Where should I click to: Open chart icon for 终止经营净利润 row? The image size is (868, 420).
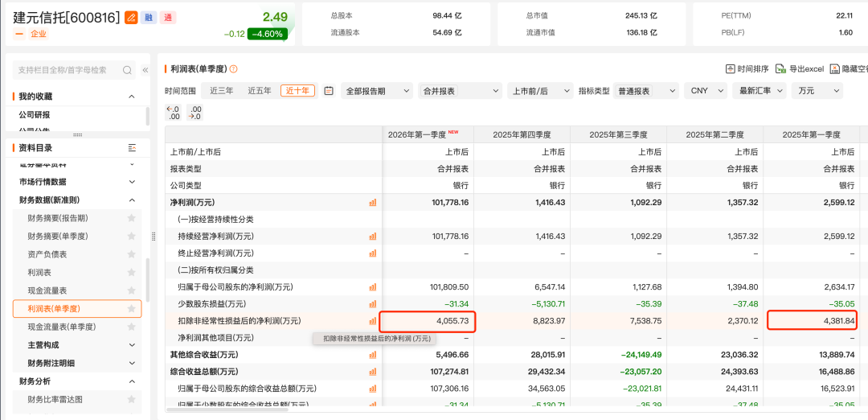(373, 253)
